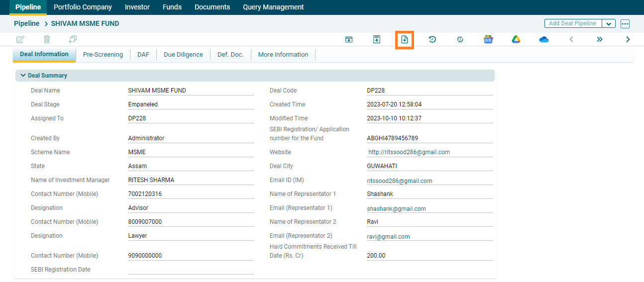
Task: Go to previous record arrow
Action: click(571, 39)
